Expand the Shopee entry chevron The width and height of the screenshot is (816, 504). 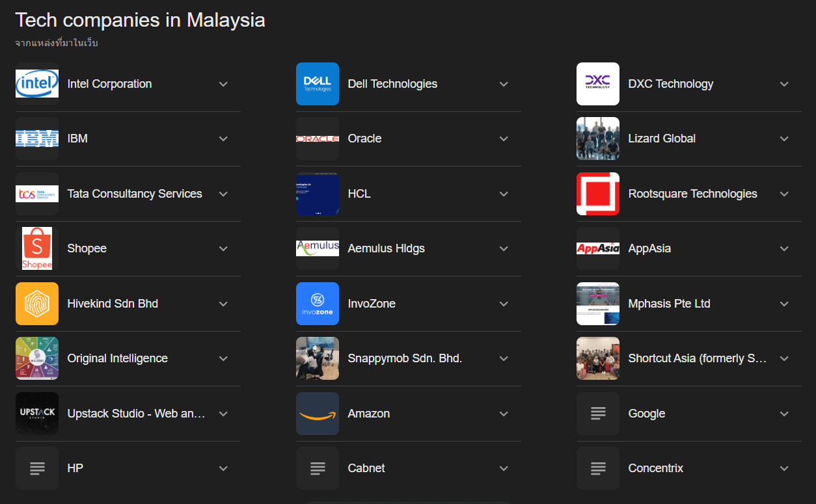tap(223, 248)
